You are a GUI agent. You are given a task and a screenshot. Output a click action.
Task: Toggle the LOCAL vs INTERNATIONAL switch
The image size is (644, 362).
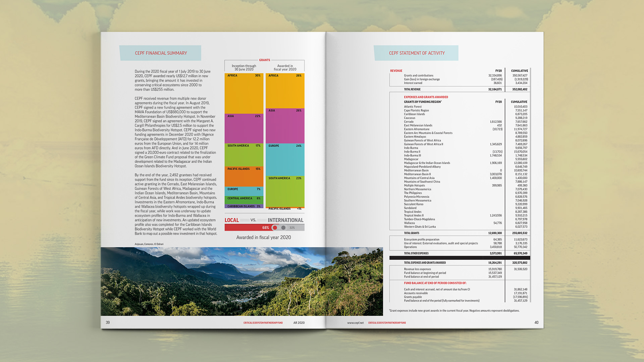(x=278, y=227)
